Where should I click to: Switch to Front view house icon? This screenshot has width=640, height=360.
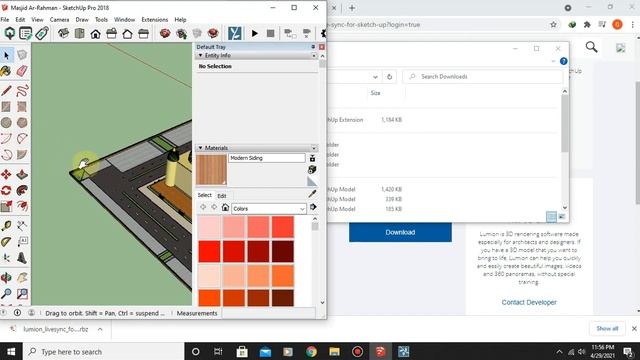point(96,33)
